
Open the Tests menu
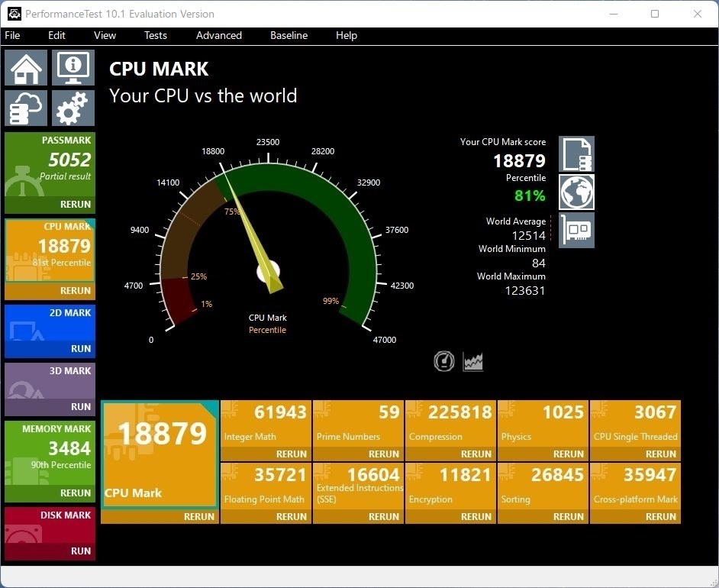coord(156,35)
